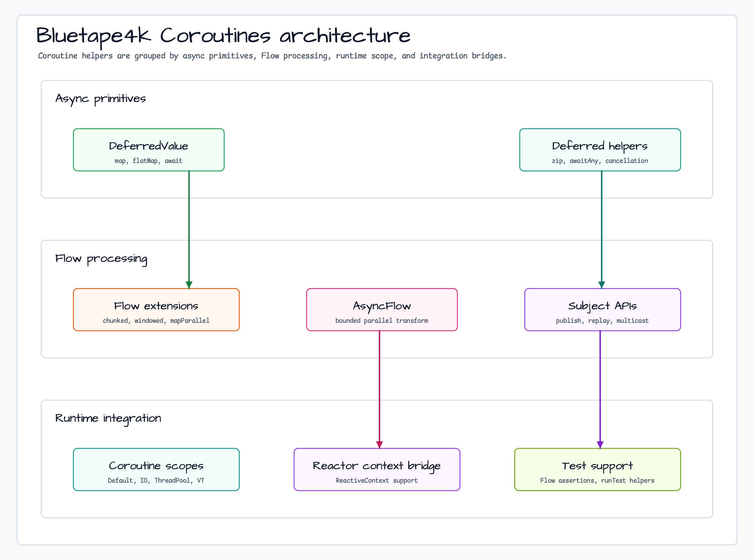
Task: Click the 'bounded parallel transform' caption
Action: pos(382,321)
